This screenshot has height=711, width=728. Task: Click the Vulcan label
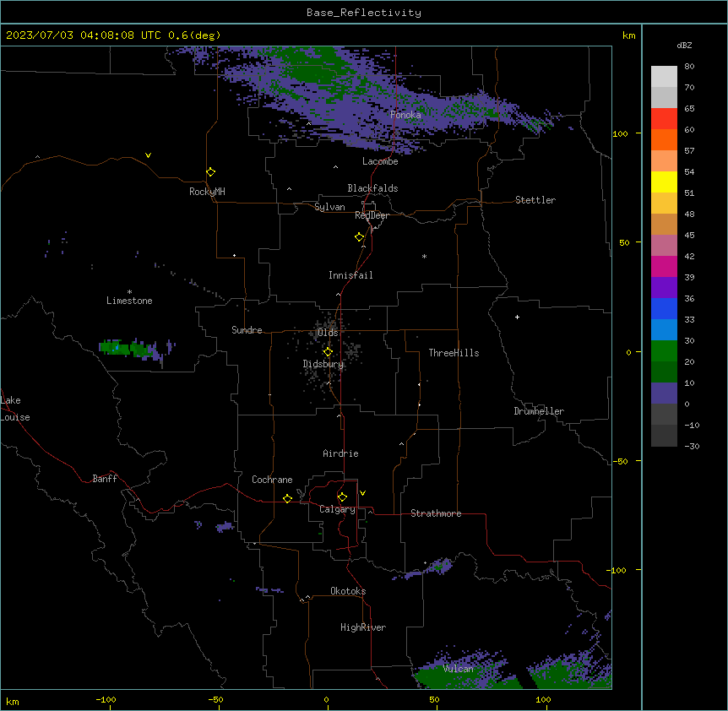tap(459, 669)
